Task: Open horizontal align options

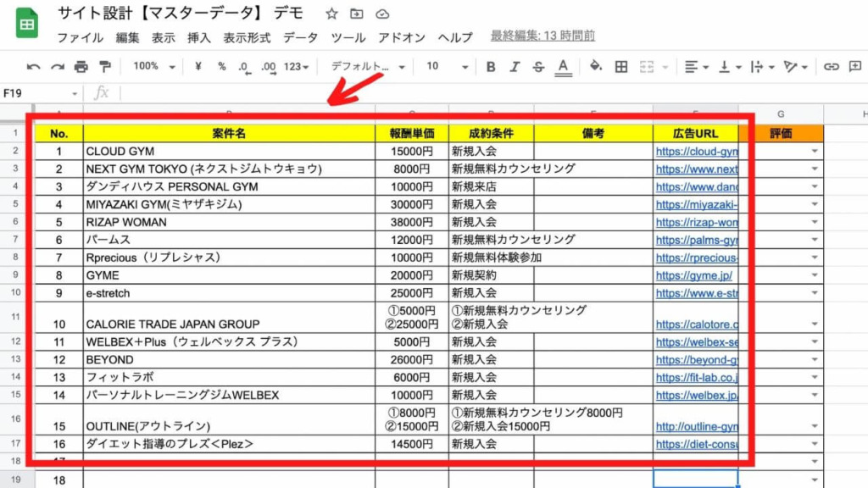Action: 697,67
